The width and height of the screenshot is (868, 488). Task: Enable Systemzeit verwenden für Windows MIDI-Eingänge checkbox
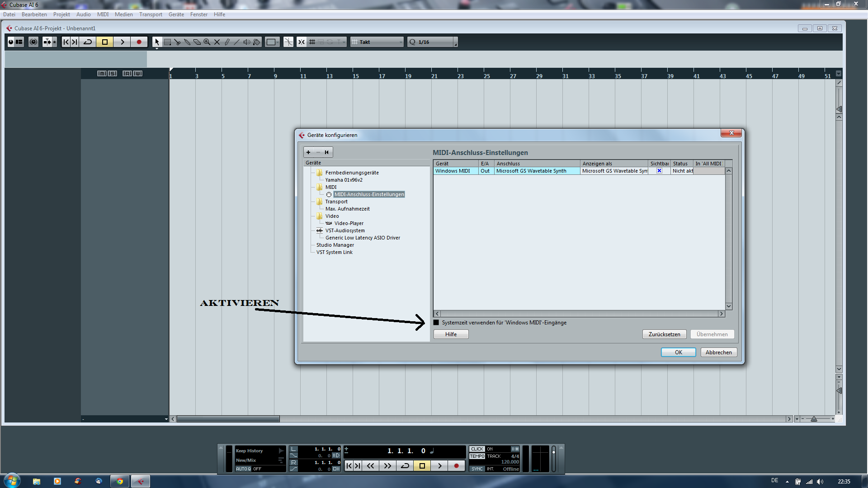point(436,323)
